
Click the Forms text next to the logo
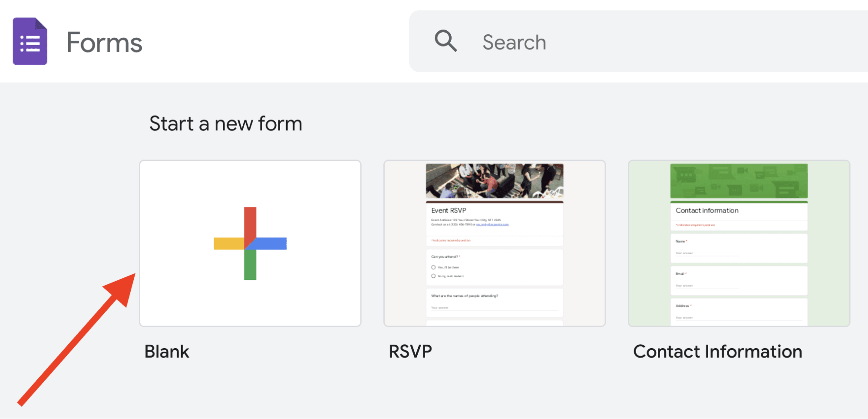(x=104, y=42)
